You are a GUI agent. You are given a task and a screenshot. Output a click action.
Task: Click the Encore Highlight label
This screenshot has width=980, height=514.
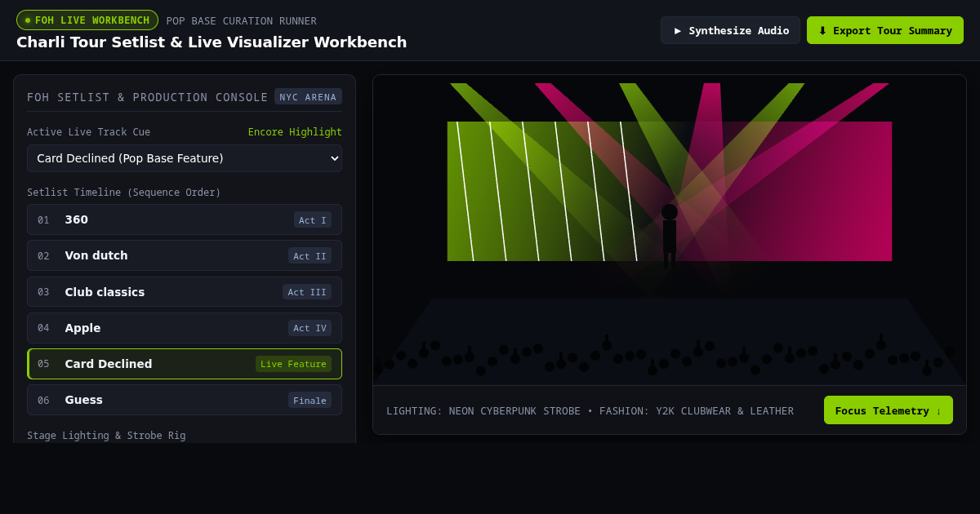point(295,132)
